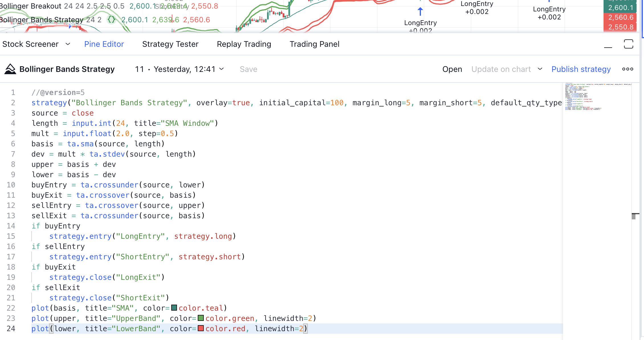Open the color.teal swatch picker
Screen dimensions: 644x340
tap(174, 308)
